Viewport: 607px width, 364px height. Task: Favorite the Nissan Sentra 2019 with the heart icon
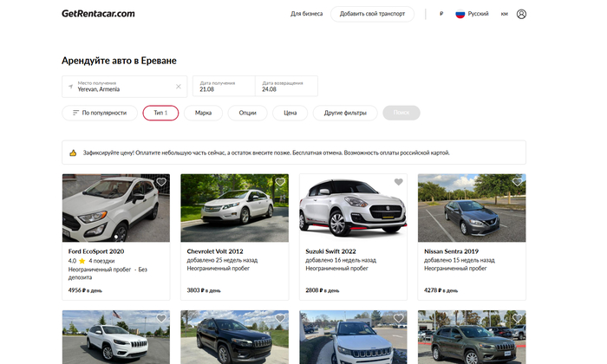tap(517, 182)
